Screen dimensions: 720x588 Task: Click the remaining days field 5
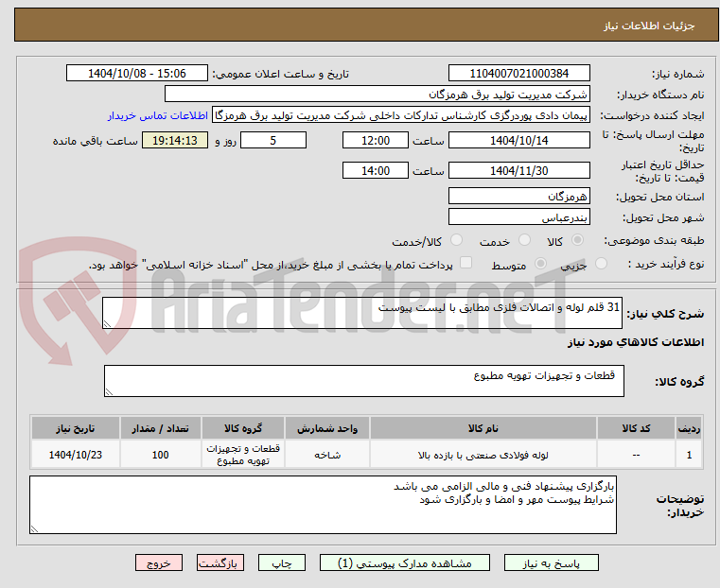[x=273, y=140]
